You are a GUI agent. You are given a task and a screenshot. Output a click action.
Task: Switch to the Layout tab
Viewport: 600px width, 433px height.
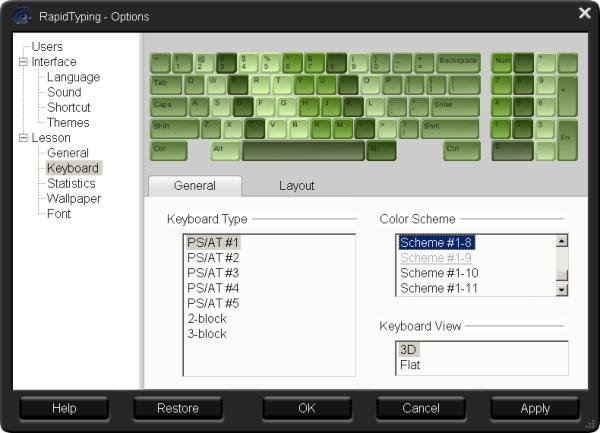(x=297, y=186)
